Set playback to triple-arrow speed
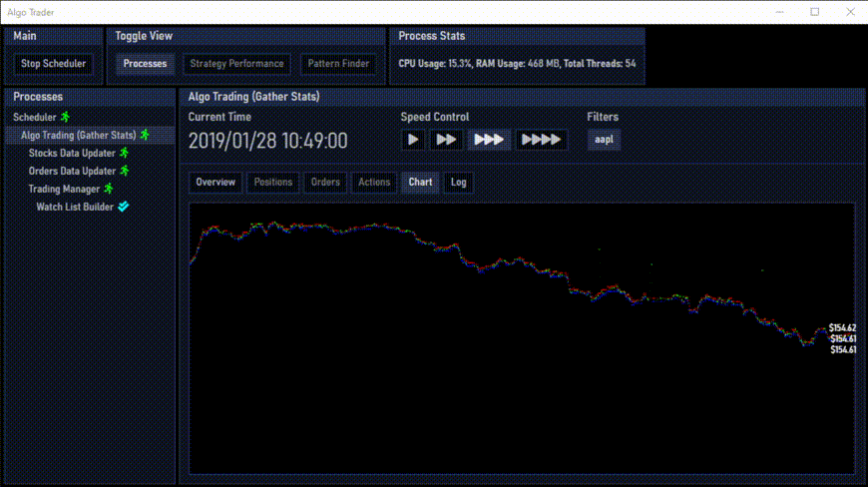868x487 pixels. coord(489,140)
